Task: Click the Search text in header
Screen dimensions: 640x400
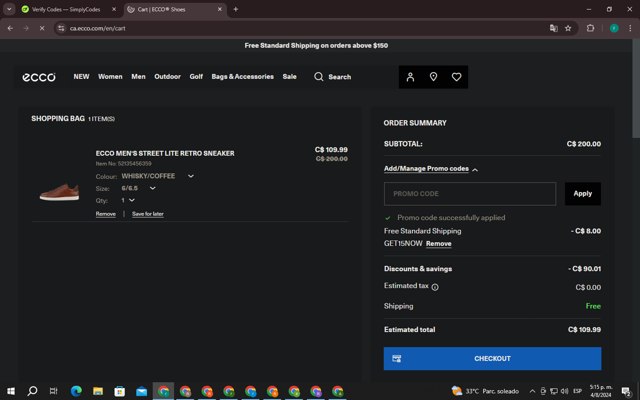Action: [340, 77]
